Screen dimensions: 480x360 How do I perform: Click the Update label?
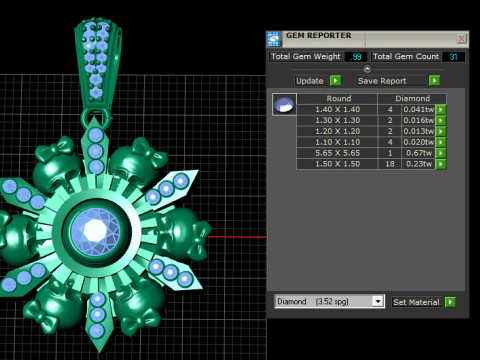tap(310, 81)
